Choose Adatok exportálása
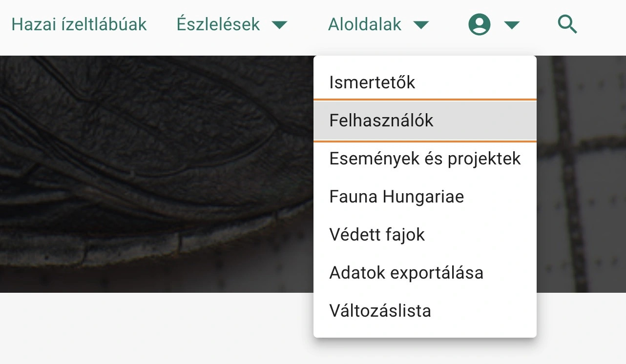The height and width of the screenshot is (364, 626). 406,272
